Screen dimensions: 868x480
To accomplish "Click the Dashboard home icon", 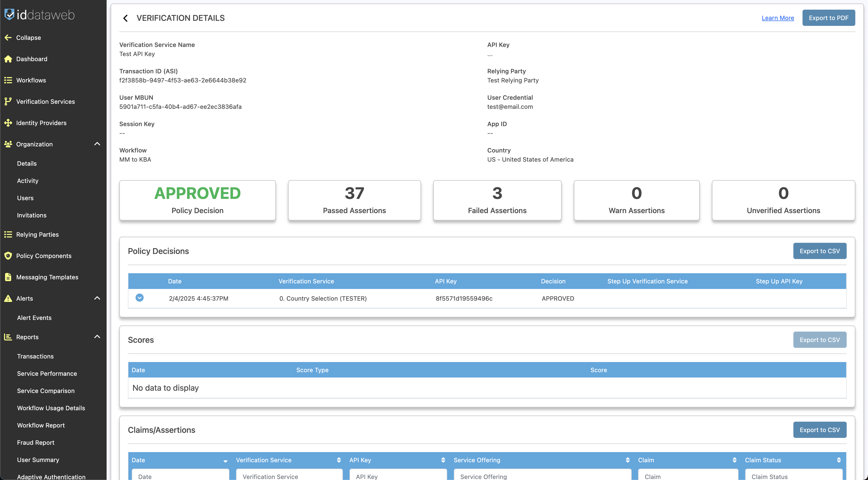I will (x=8, y=59).
